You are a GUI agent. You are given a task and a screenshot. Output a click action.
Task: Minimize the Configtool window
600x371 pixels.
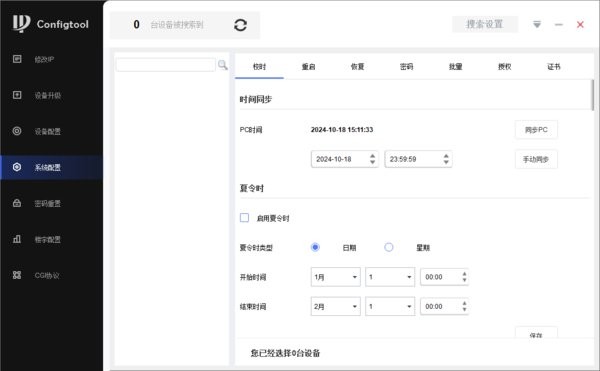pyautogui.click(x=559, y=24)
